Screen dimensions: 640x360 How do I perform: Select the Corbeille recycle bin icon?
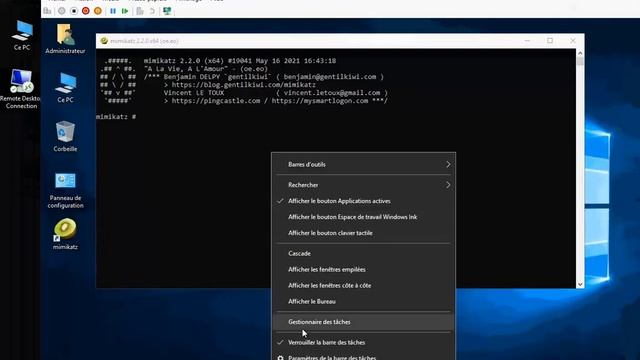65,136
